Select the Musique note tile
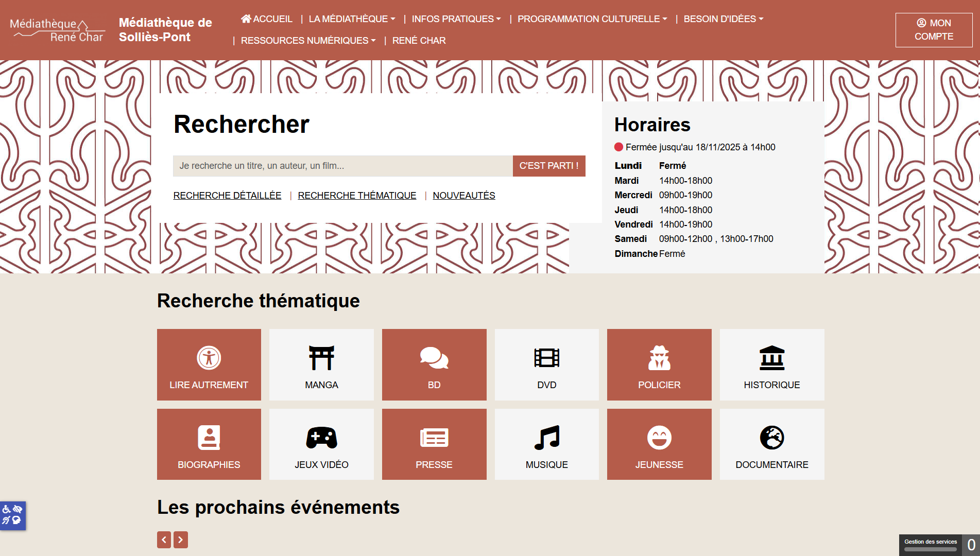 [546, 444]
